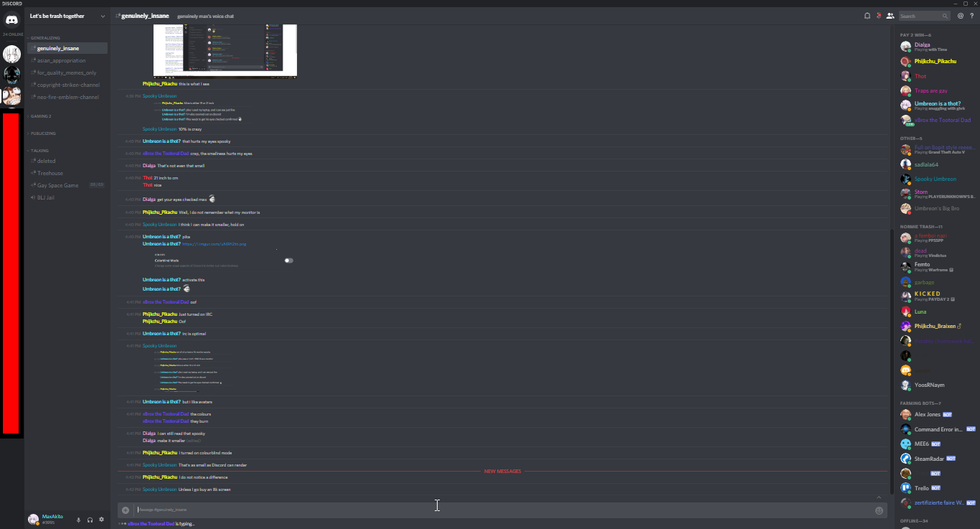Viewport: 980px width, 529px height.
Task: Open the "Let's be trash together" server dropdown
Action: pyautogui.click(x=67, y=16)
